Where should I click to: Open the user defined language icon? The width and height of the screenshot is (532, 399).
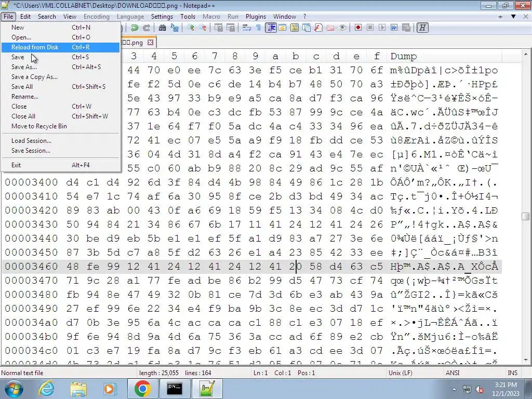tap(283, 28)
